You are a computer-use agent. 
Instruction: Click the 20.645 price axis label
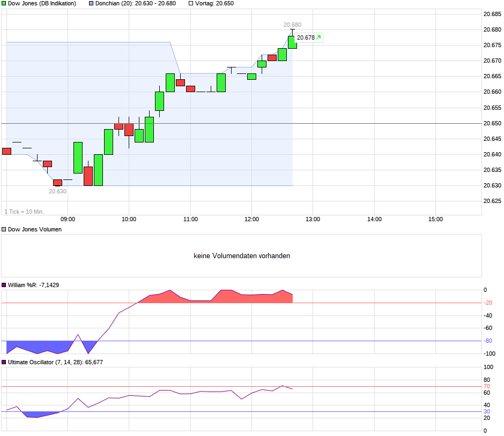click(x=492, y=139)
